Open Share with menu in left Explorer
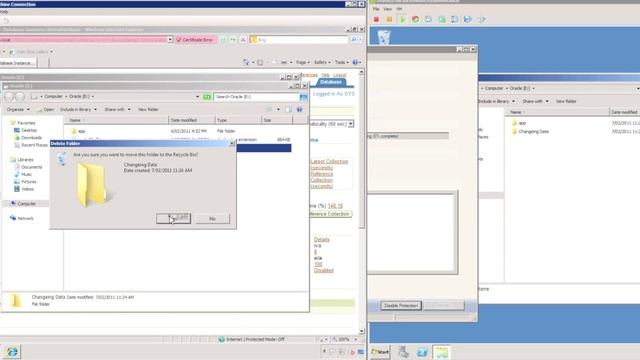This screenshot has width=640, height=360. (117, 109)
